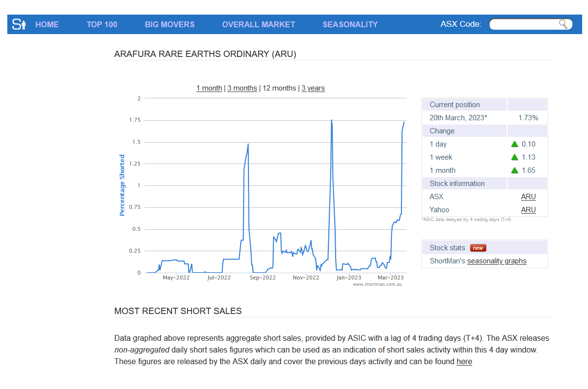This screenshot has width=588, height=389.
Task: Select the 12 months chart range
Action: point(279,88)
